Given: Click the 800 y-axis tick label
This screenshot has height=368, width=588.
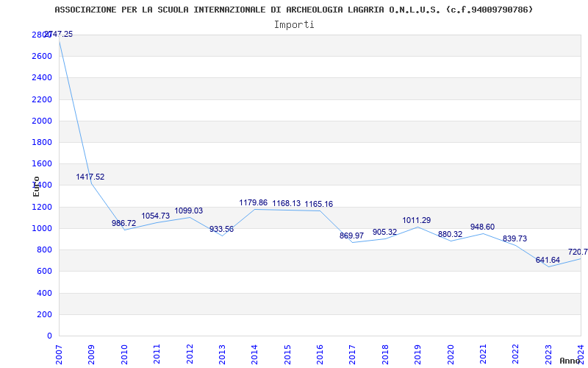Looking at the screenshot, I should click(x=44, y=250).
